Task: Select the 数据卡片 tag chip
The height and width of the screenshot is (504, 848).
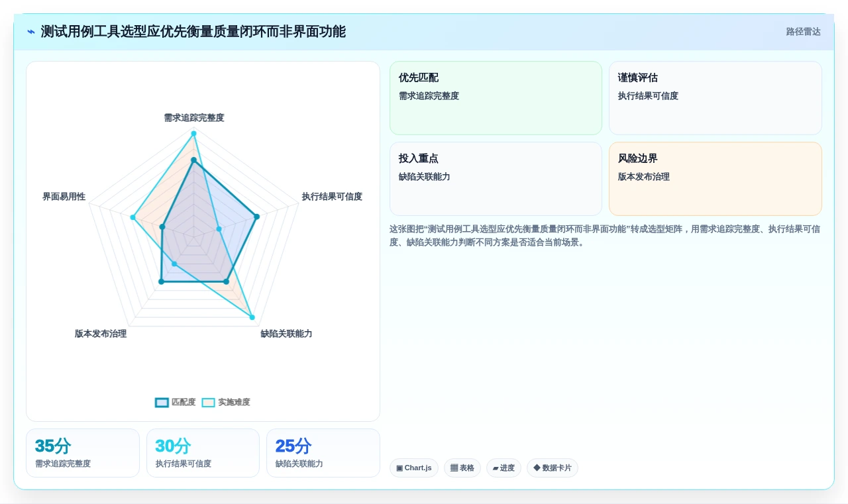Action: [553, 468]
